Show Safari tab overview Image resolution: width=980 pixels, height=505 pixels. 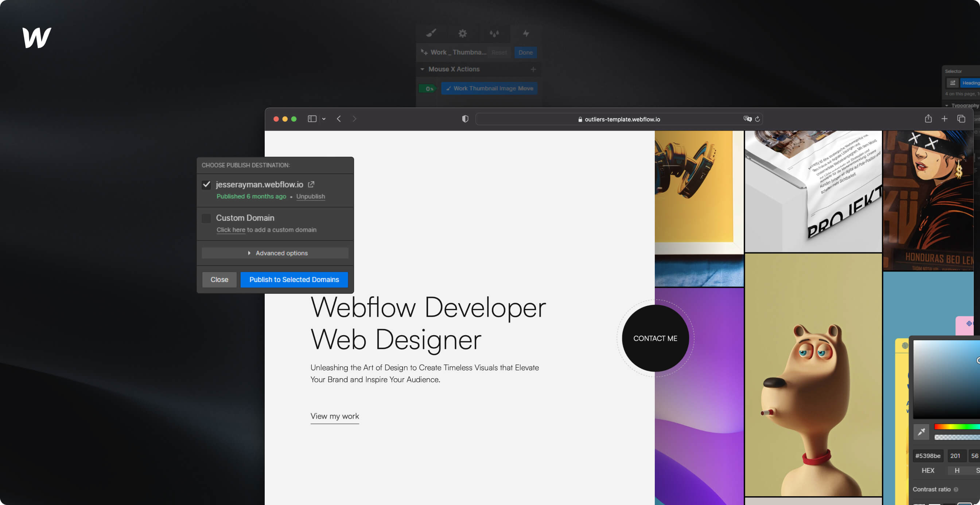(961, 119)
